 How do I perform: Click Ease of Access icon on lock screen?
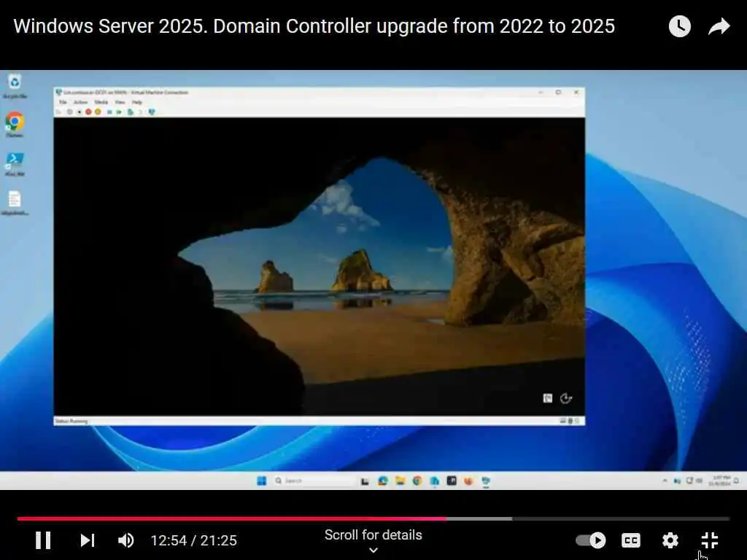click(x=566, y=398)
